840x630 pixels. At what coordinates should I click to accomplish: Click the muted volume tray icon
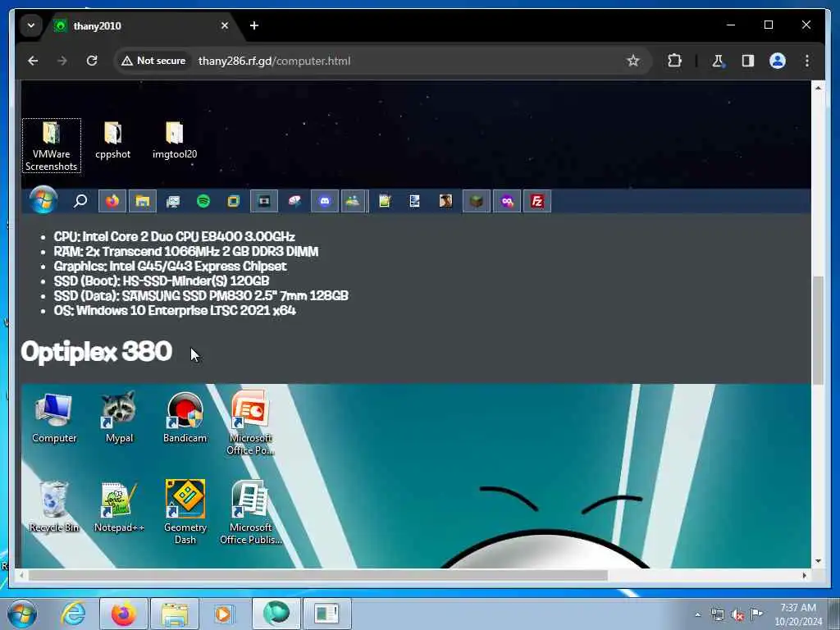coord(737,614)
